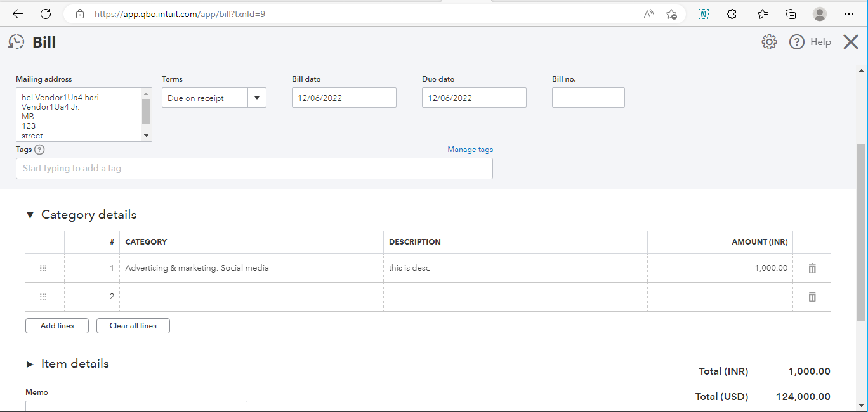The width and height of the screenshot is (868, 412).
Task: Open browser extensions puzzle icon
Action: [x=732, y=14]
